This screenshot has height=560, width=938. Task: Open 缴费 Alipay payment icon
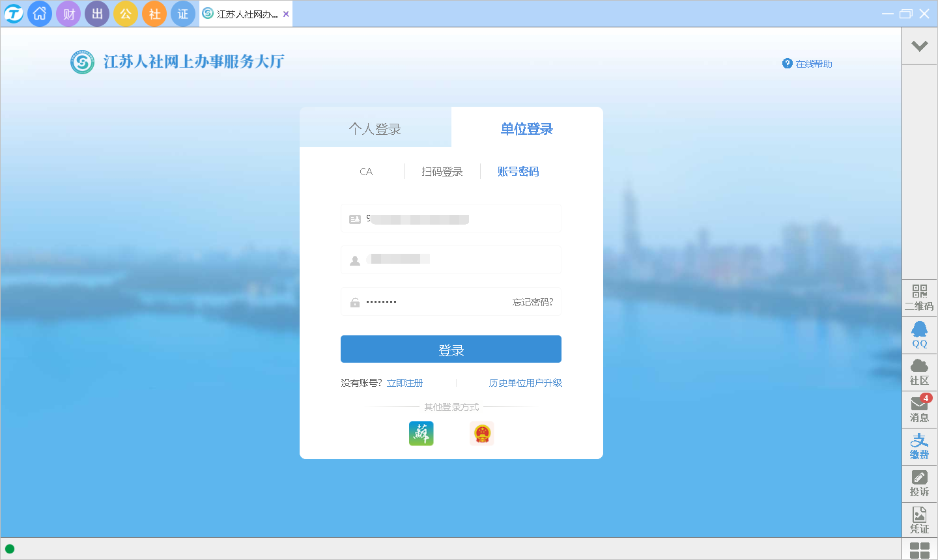919,446
